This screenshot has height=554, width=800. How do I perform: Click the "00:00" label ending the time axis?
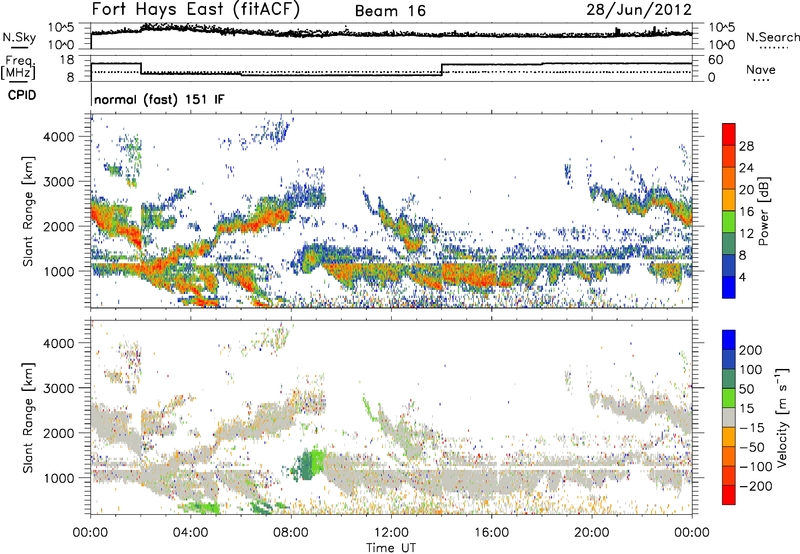[x=692, y=533]
